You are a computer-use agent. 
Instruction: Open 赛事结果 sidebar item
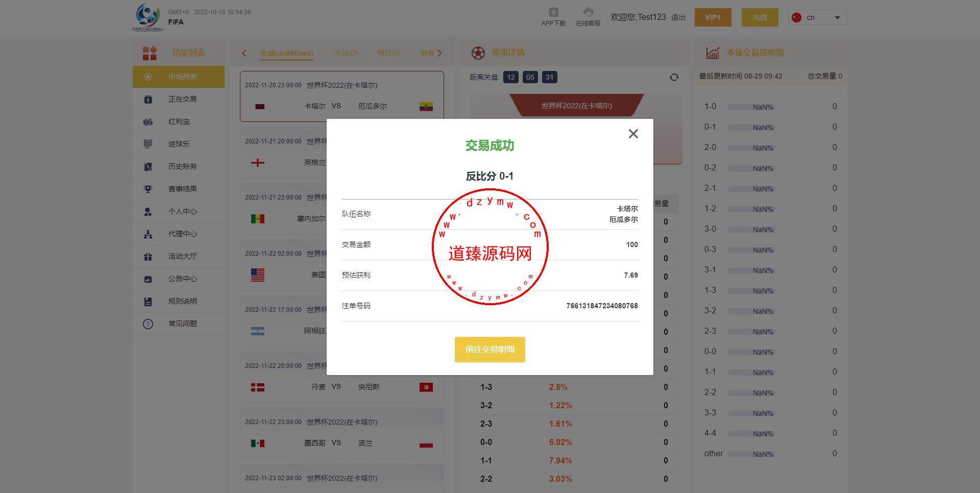pyautogui.click(x=179, y=189)
